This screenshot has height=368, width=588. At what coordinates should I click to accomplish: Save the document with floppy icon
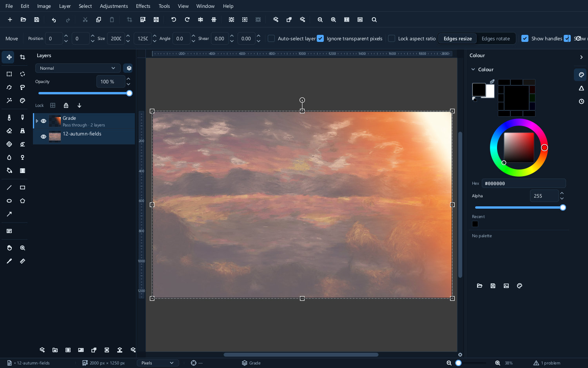(x=36, y=20)
